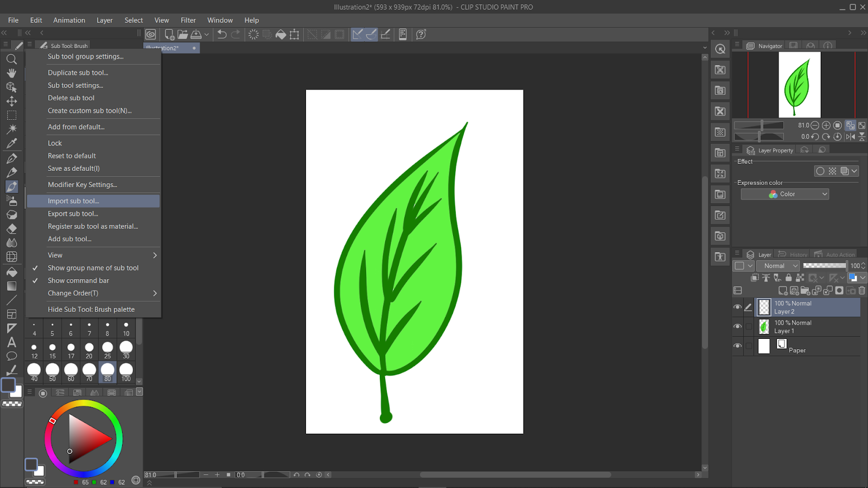Image resolution: width=868 pixels, height=488 pixels.
Task: Select the Hand move tool
Action: point(11,73)
